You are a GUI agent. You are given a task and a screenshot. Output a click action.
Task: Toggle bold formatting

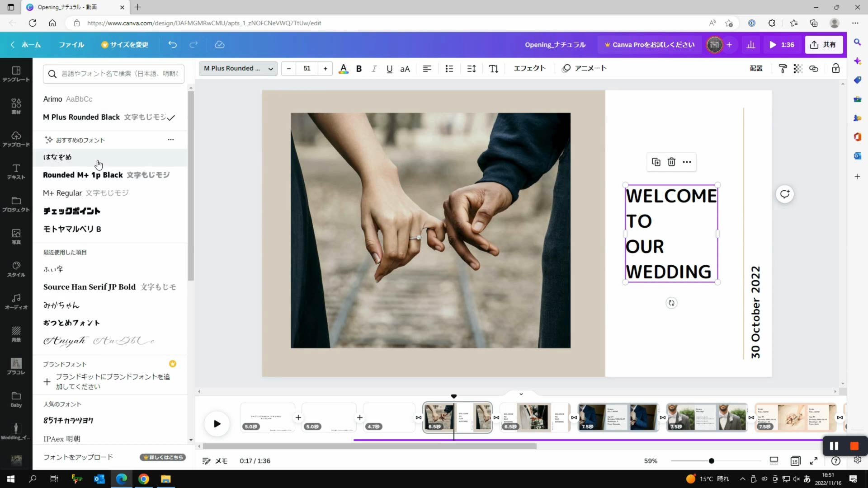[359, 69]
